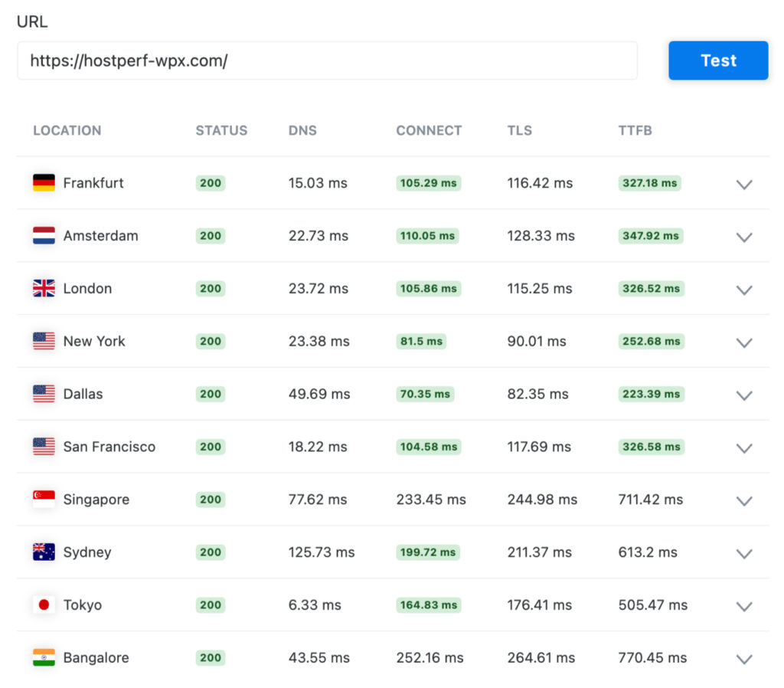Click the Bangalore location name
784x688 pixels.
coord(96,658)
